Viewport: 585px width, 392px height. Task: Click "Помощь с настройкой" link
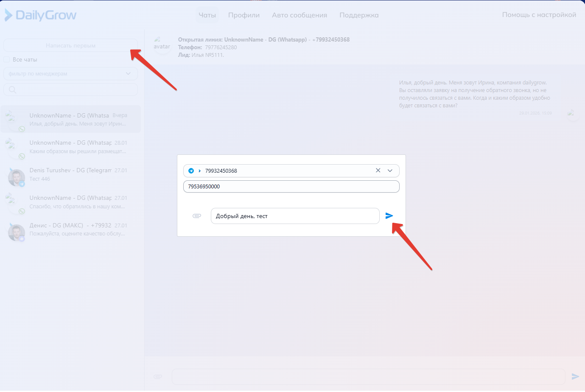(x=539, y=15)
